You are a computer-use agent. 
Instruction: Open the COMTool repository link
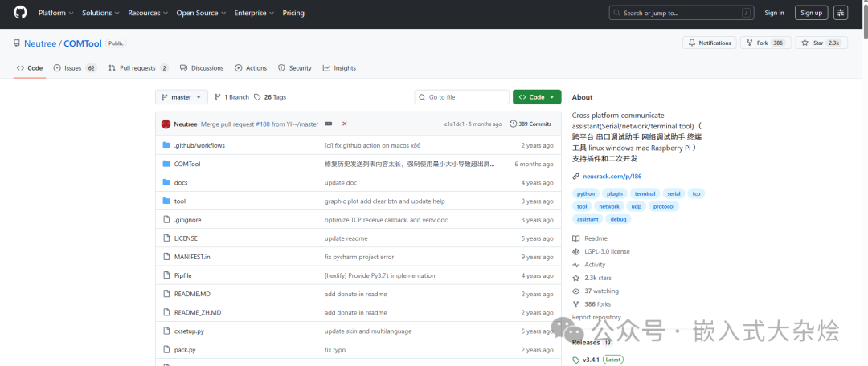point(84,43)
